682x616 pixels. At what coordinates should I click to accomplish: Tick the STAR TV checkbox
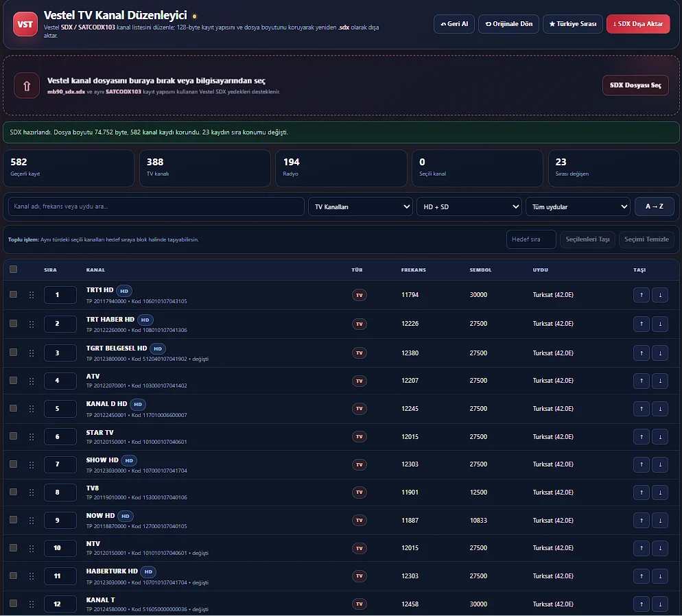14,436
